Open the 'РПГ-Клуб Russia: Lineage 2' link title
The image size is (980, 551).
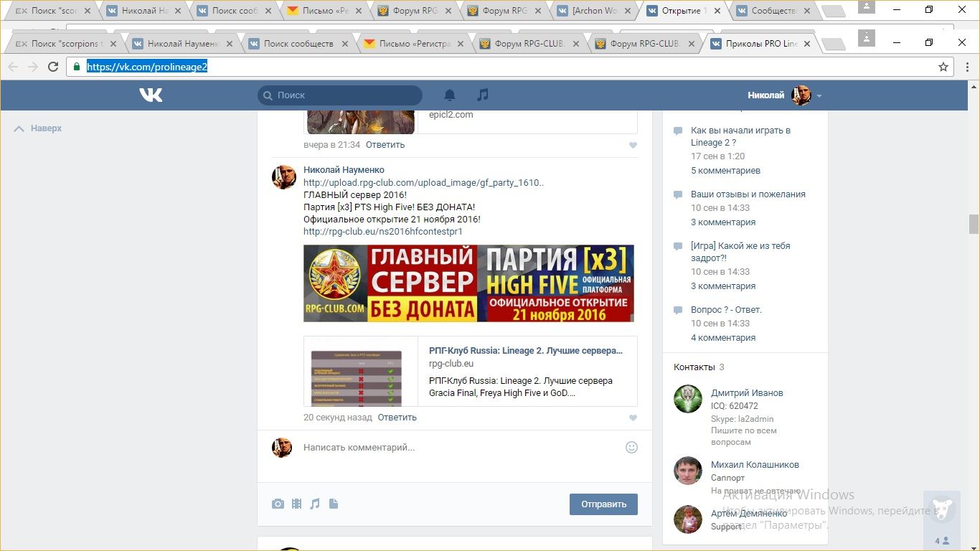click(x=526, y=351)
